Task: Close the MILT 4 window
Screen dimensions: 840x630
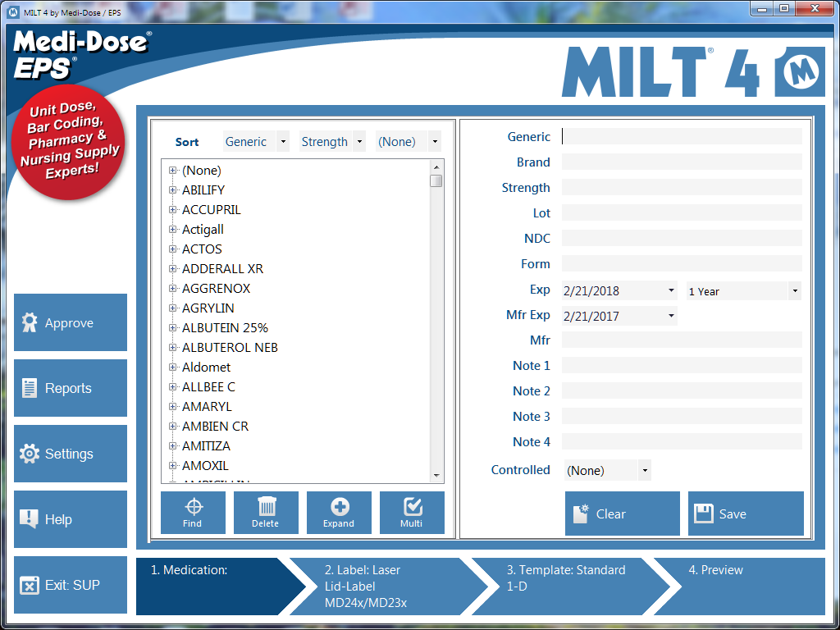Action: pos(815,9)
